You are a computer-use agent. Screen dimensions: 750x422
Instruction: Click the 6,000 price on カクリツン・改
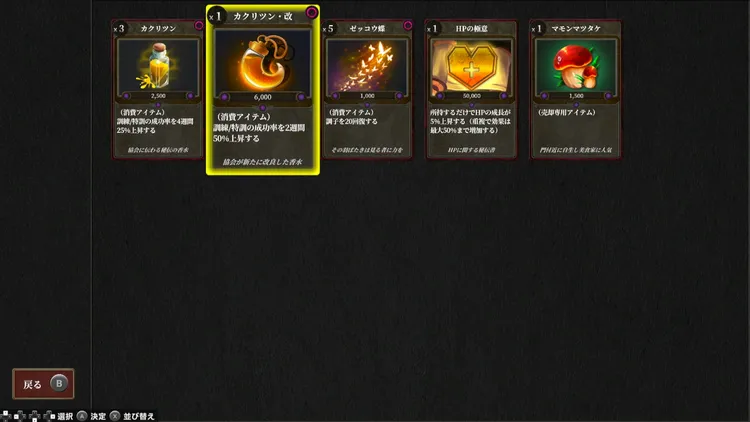(263, 97)
